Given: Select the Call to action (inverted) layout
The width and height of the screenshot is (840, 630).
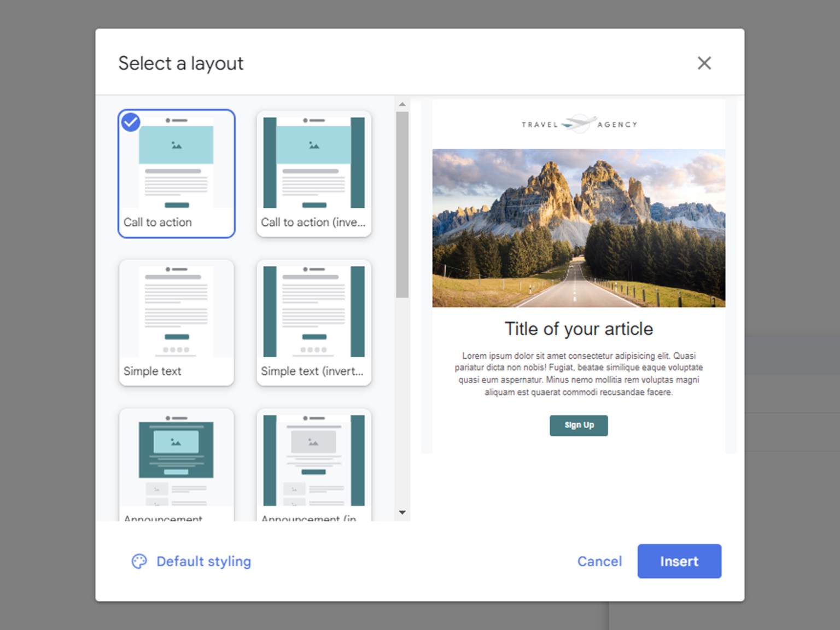Looking at the screenshot, I should [313, 173].
